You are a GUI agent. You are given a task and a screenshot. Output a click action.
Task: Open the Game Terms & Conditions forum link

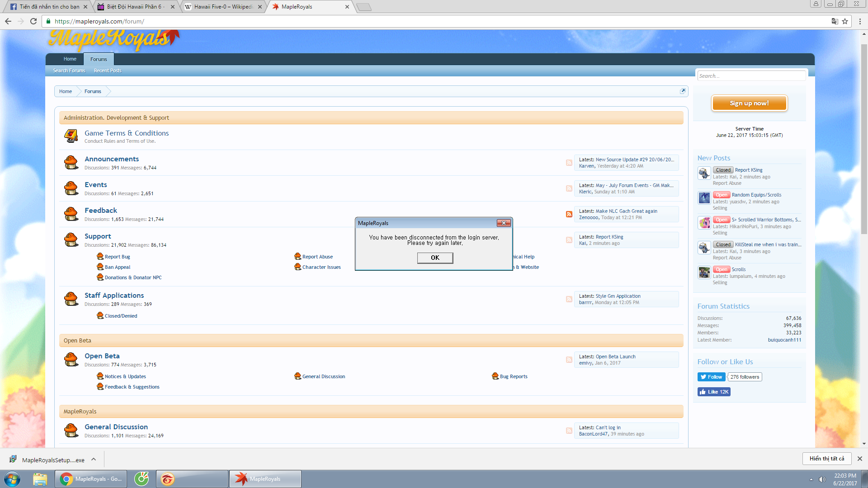pos(127,133)
